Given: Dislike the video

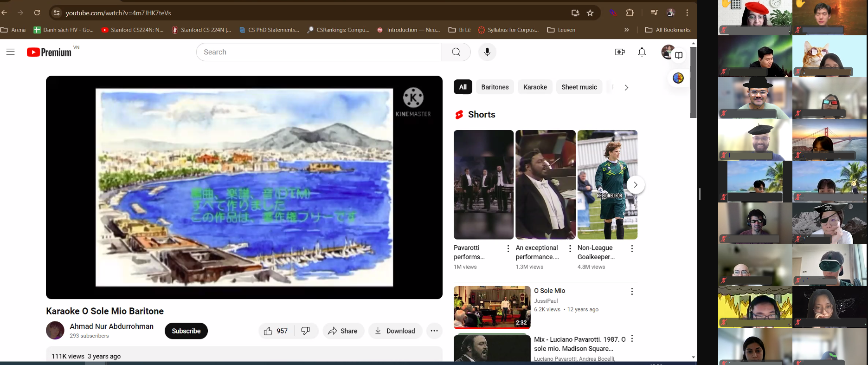Looking at the screenshot, I should pos(306,331).
